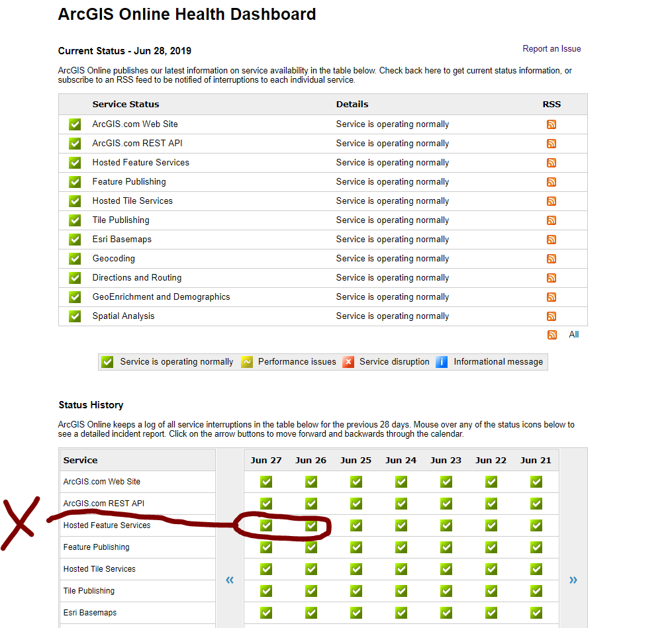This screenshot has height=628, width=672.
Task: Select 'Feature Publishing' row in Status History
Action: coord(97,547)
